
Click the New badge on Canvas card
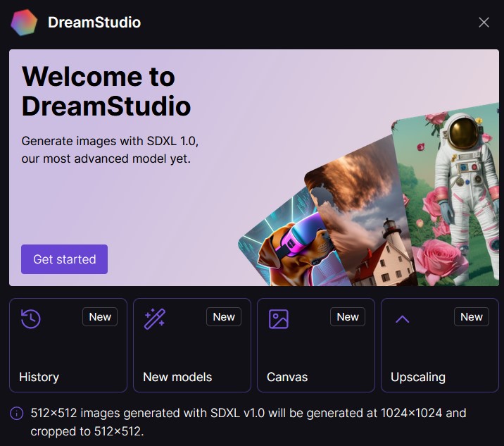point(348,317)
